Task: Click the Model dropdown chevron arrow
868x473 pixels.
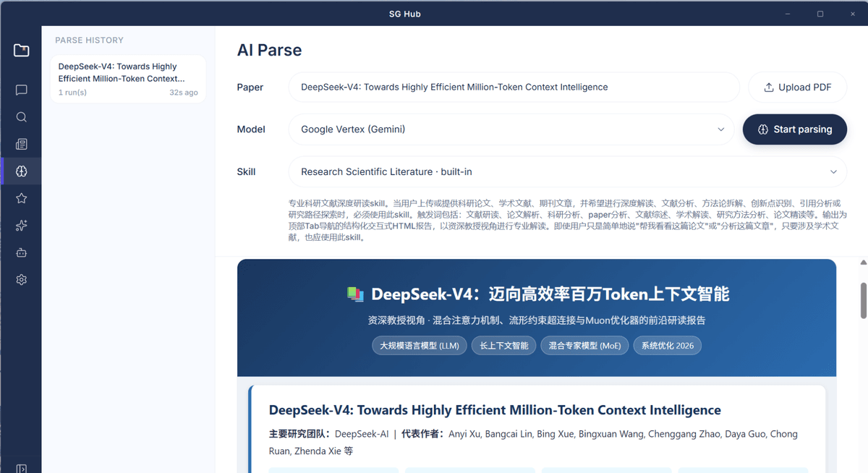Action: click(x=720, y=129)
